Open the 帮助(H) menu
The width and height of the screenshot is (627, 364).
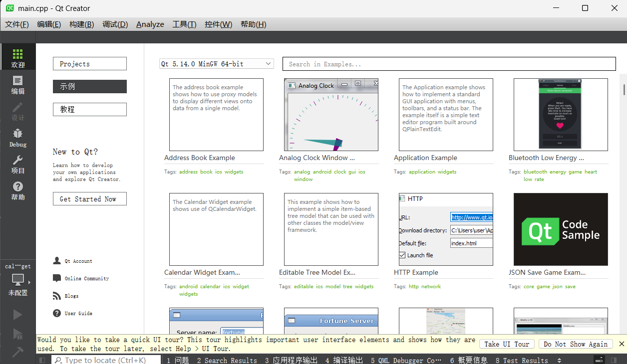tap(253, 24)
